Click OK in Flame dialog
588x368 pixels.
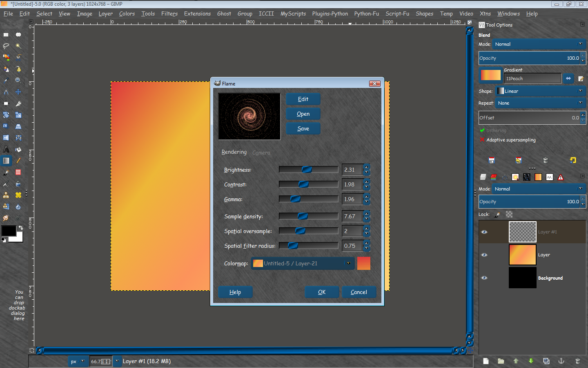click(322, 292)
